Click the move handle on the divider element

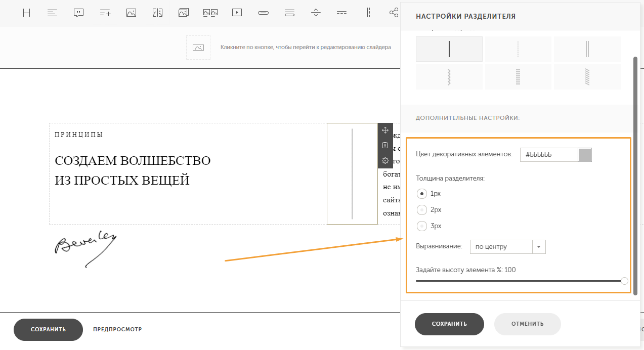[385, 130]
